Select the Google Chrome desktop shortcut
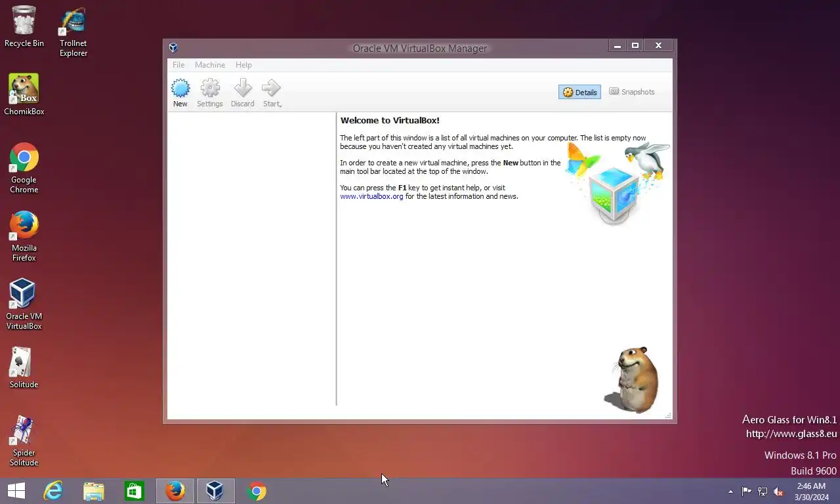 click(x=24, y=168)
